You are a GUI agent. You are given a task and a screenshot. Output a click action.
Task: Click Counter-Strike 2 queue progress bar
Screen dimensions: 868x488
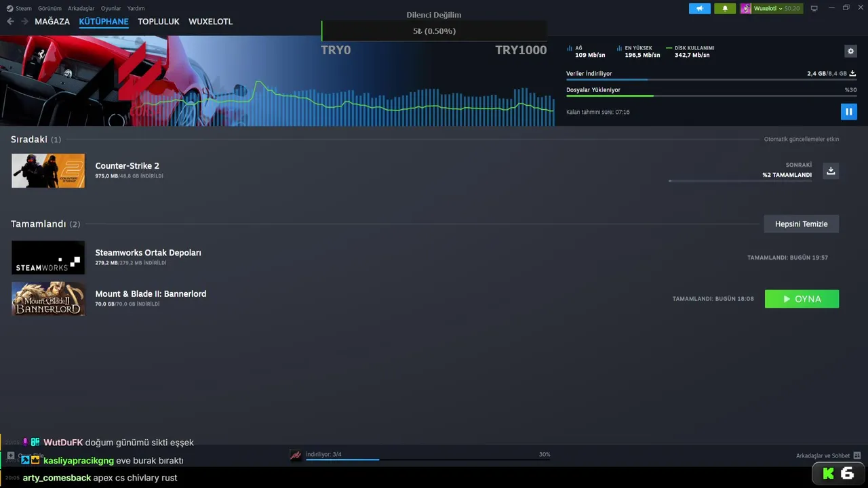click(740, 181)
